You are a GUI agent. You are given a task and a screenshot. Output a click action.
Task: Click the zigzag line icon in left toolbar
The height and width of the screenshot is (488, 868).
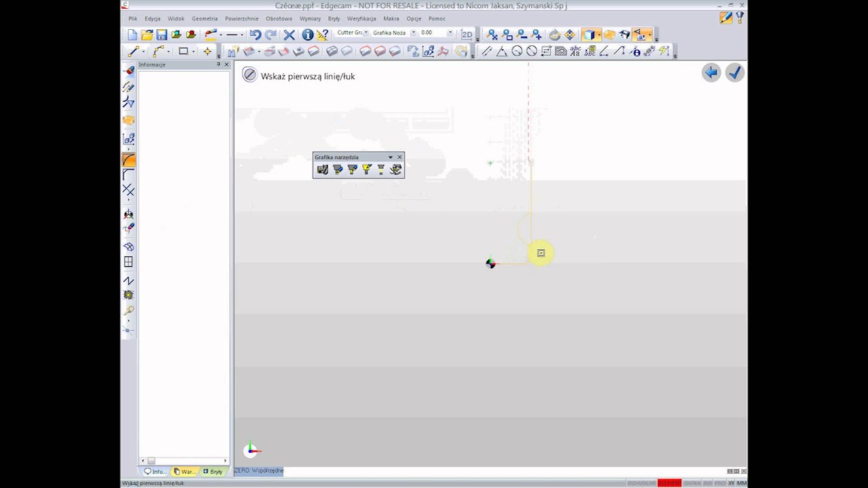(x=128, y=280)
